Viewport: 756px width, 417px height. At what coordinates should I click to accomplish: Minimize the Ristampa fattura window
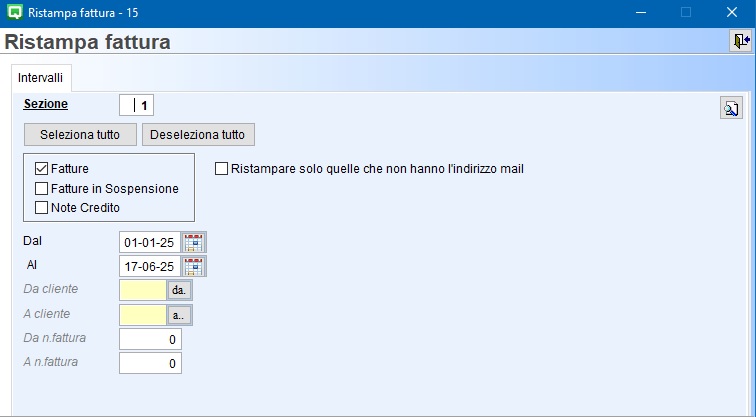[x=641, y=13]
